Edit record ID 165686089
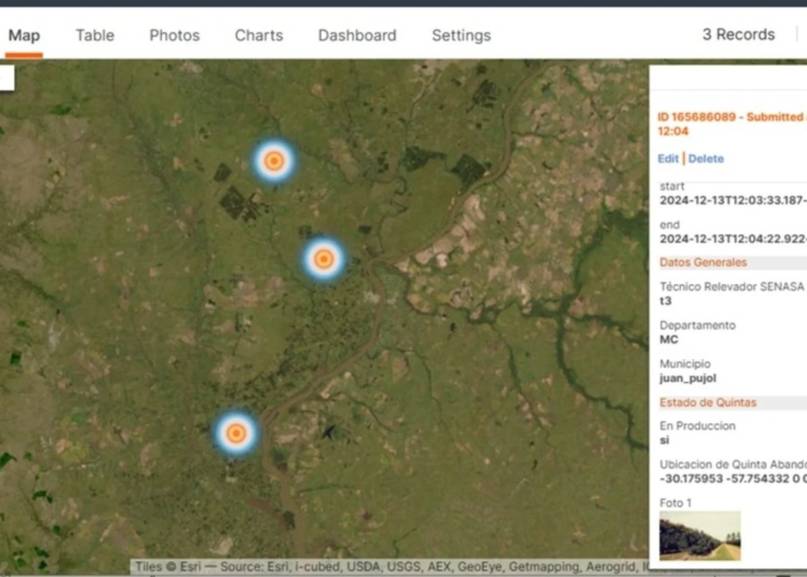 (669, 158)
